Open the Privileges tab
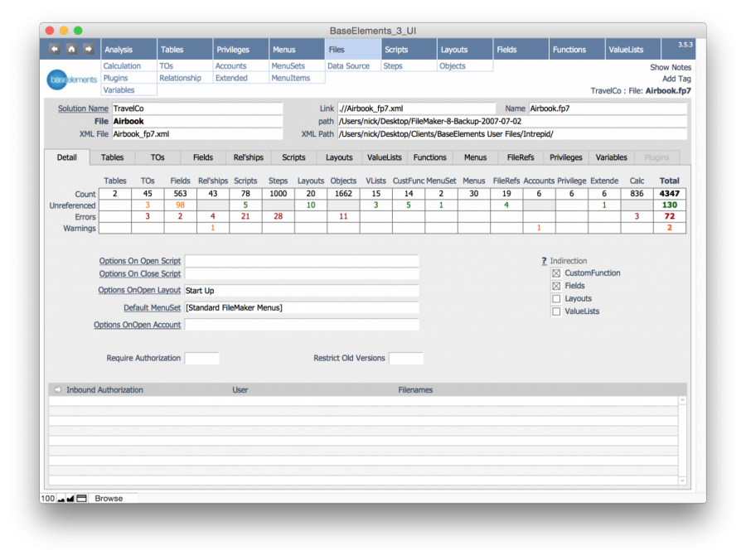746x560 pixels. [566, 157]
